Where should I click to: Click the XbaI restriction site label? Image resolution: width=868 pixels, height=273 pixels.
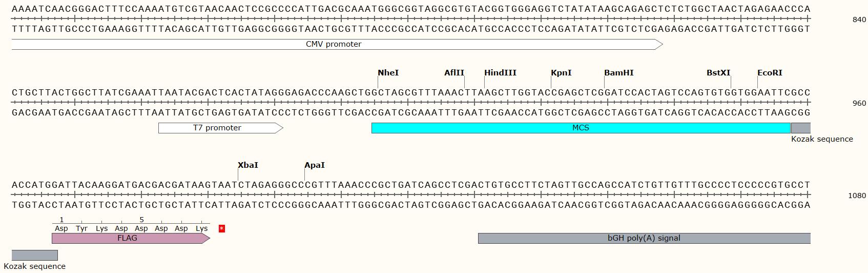pos(248,165)
